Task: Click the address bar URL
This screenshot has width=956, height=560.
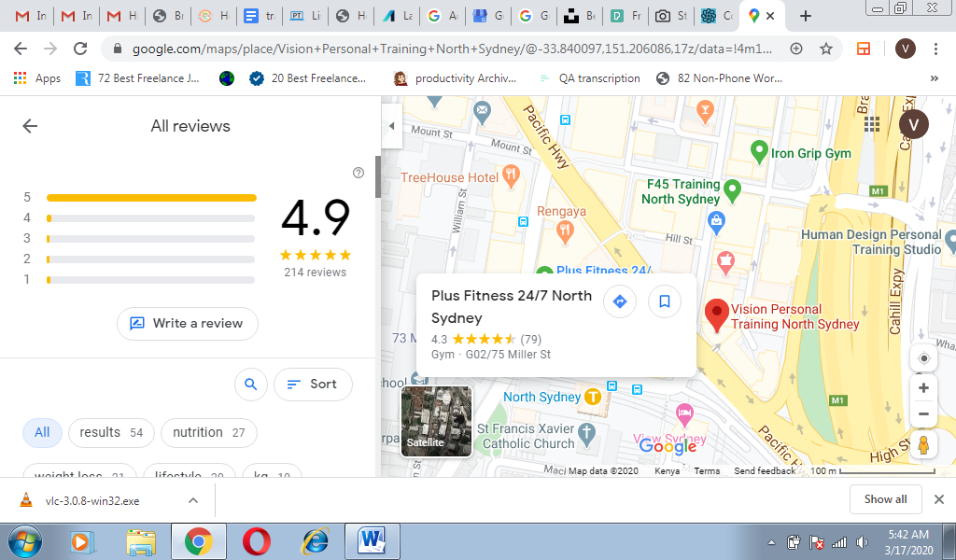Action: 452,49
